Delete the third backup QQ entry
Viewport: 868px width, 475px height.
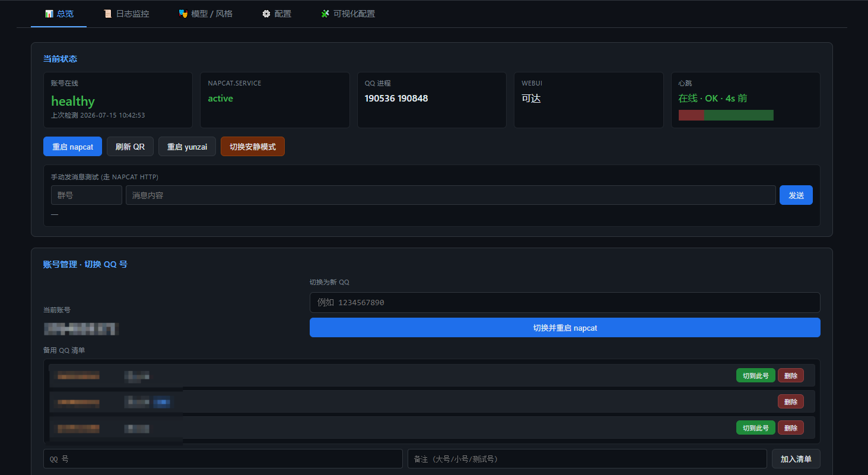[x=791, y=427]
